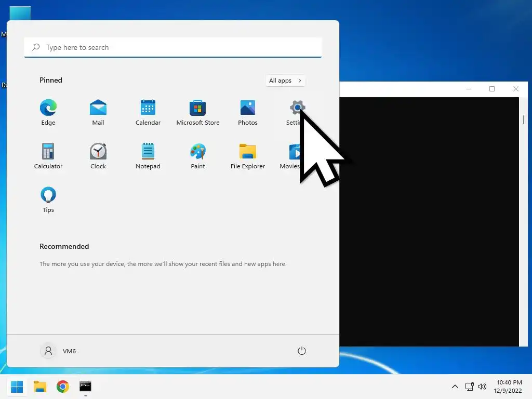This screenshot has height=399, width=532.
Task: Open the Calendar app
Action: tap(148, 113)
